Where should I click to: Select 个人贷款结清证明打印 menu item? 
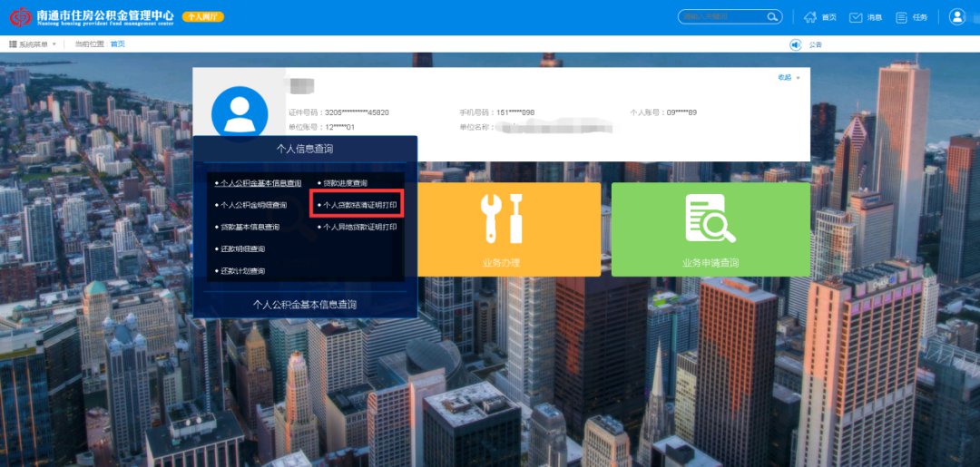(x=359, y=205)
